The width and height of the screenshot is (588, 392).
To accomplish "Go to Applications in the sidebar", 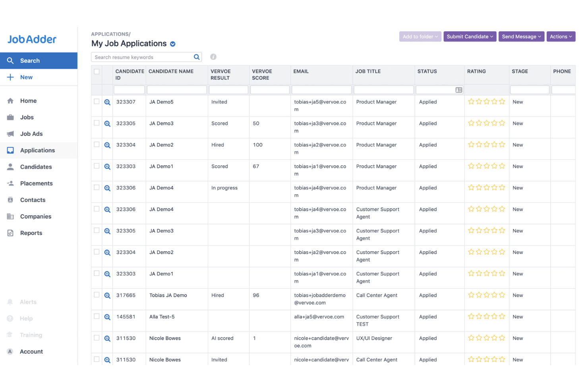I will tap(39, 150).
